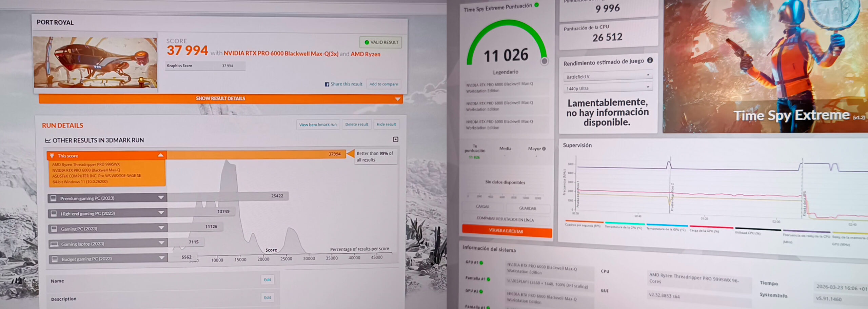Click Edit next to Description field

point(268,297)
